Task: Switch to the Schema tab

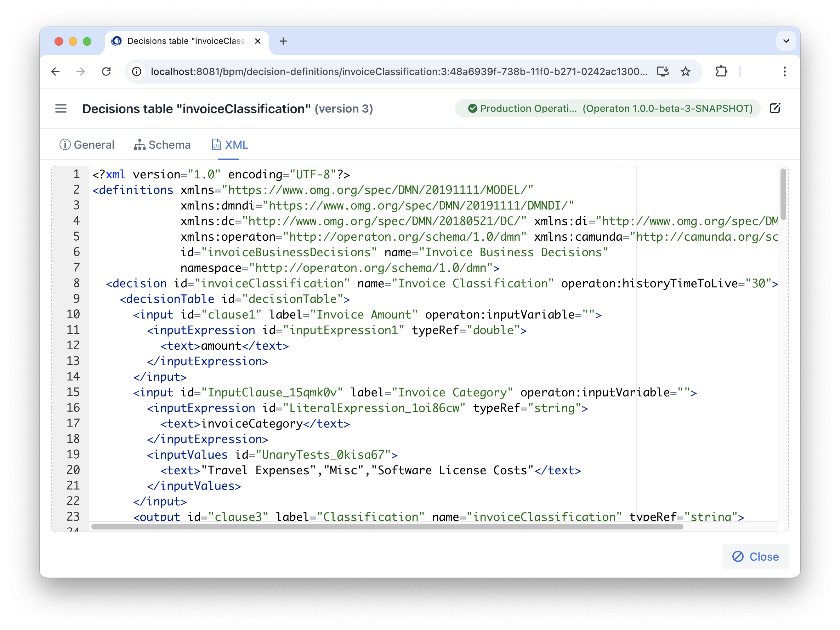Action: [162, 145]
